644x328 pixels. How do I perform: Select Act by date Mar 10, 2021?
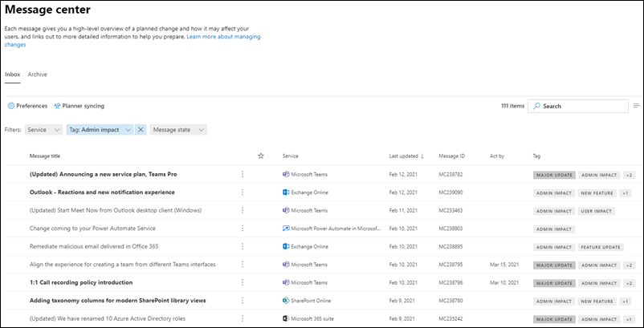coord(504,282)
